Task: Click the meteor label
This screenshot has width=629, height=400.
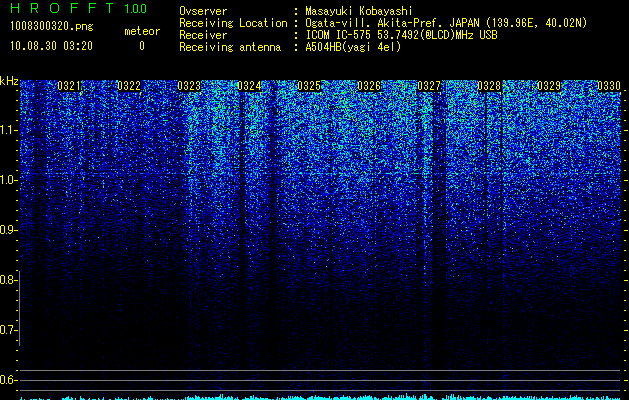Action: tap(142, 31)
